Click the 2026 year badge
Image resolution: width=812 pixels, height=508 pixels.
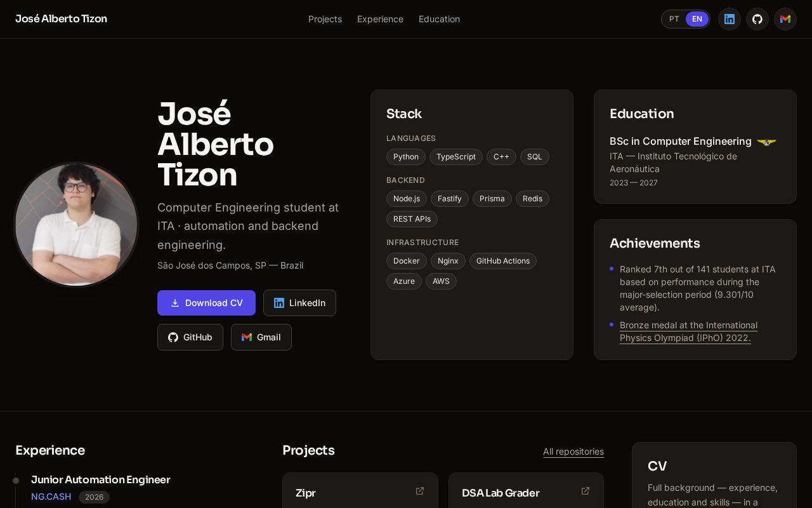pyautogui.click(x=94, y=497)
